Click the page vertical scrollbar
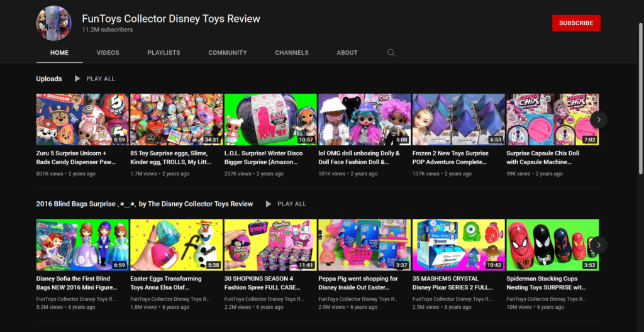This screenshot has height=332, width=644. 641,99
